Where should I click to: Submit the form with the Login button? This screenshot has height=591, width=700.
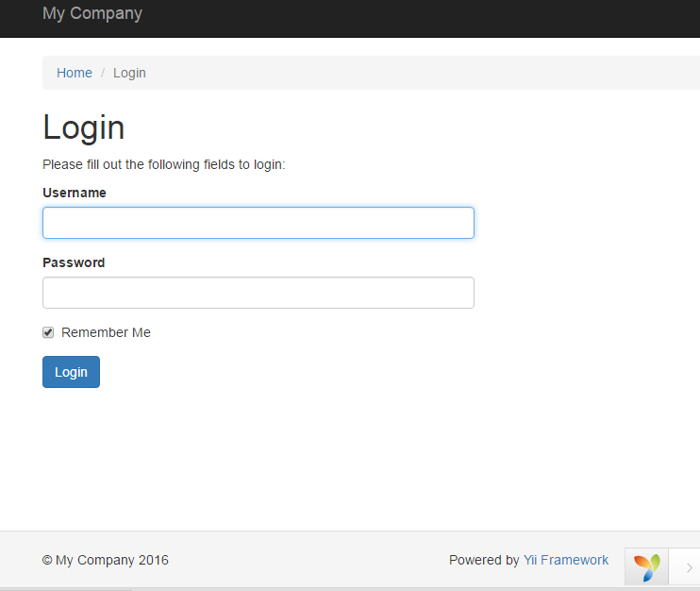[x=71, y=372]
